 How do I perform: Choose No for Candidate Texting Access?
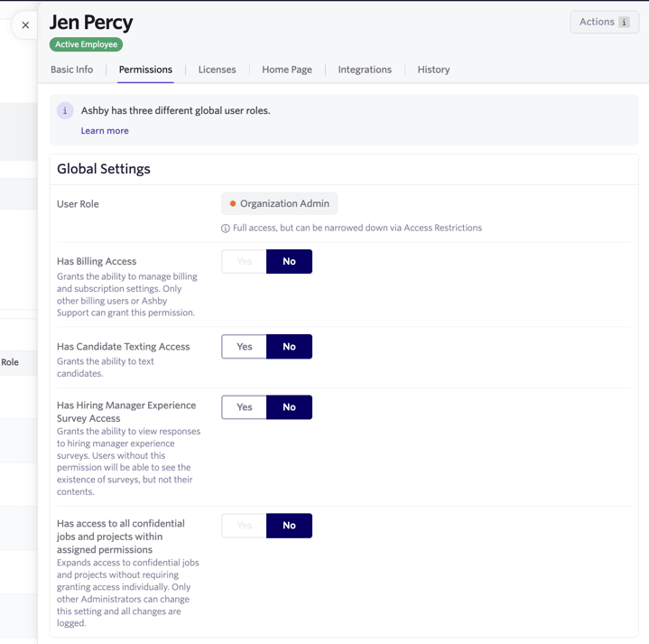tap(289, 347)
